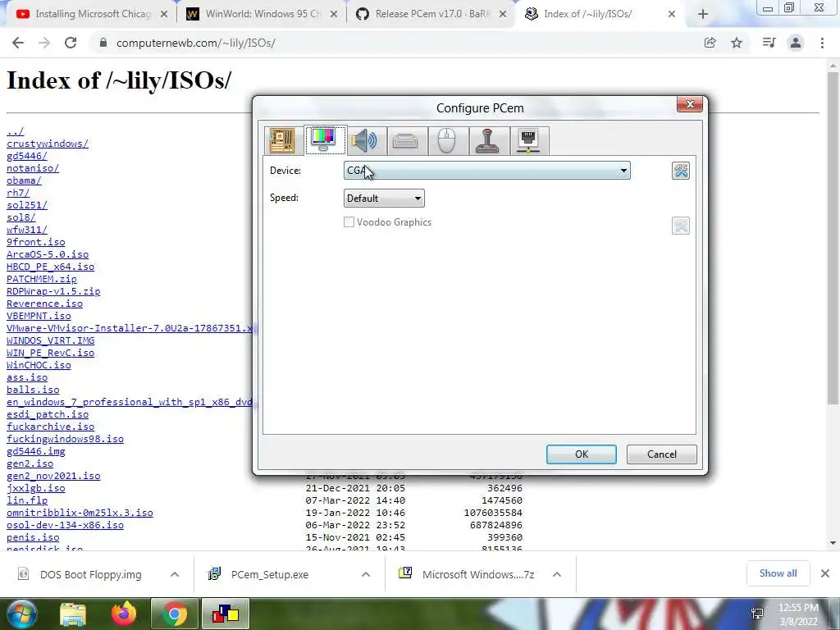The image size is (840, 630).
Task: Open the lin.flp file link
Action: click(x=27, y=500)
